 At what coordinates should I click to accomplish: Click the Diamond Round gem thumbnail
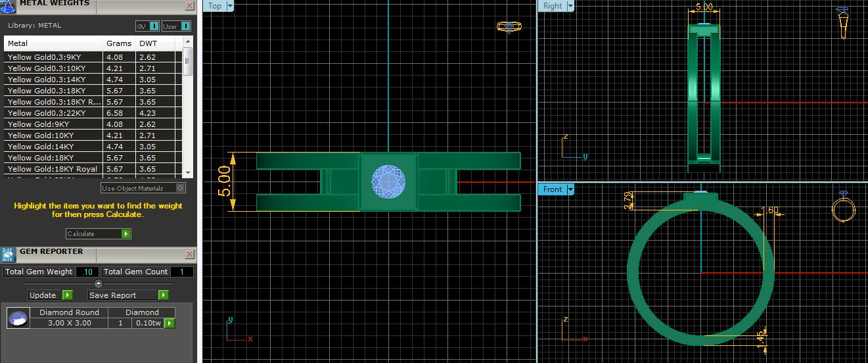(18, 318)
